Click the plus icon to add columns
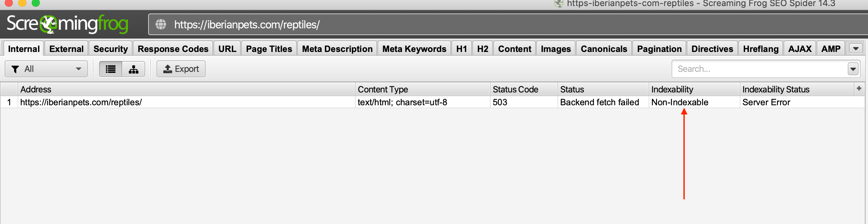Viewport: 868px width, 224px height. coord(859,88)
